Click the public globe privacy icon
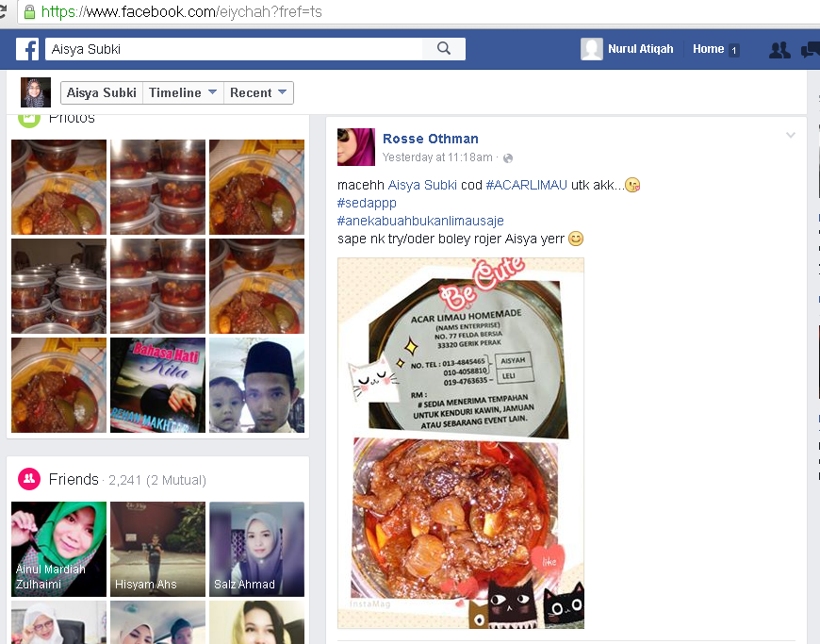This screenshot has height=644, width=820. coord(508,158)
